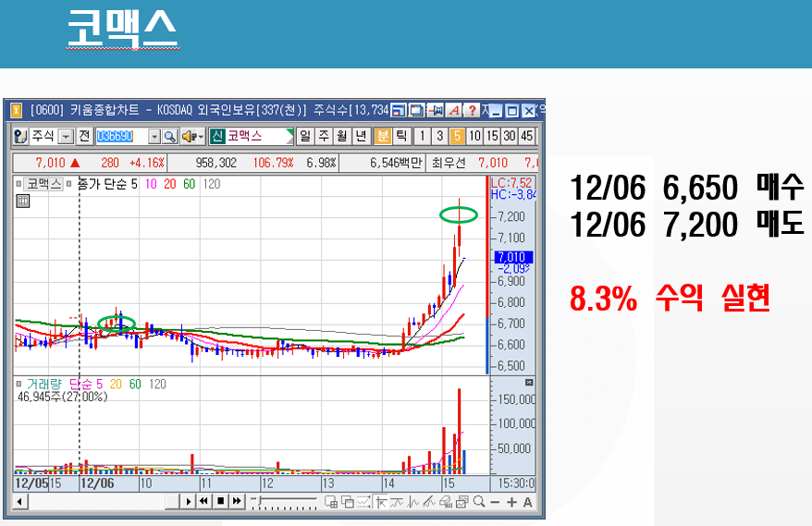Click the dashed chart-range icon in bottom toolbar

click(x=364, y=502)
